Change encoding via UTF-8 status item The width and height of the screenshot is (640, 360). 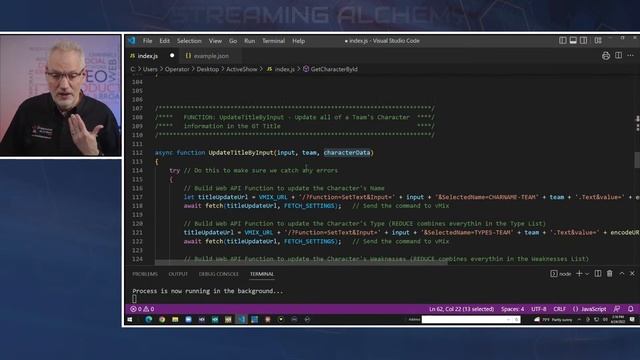point(539,309)
